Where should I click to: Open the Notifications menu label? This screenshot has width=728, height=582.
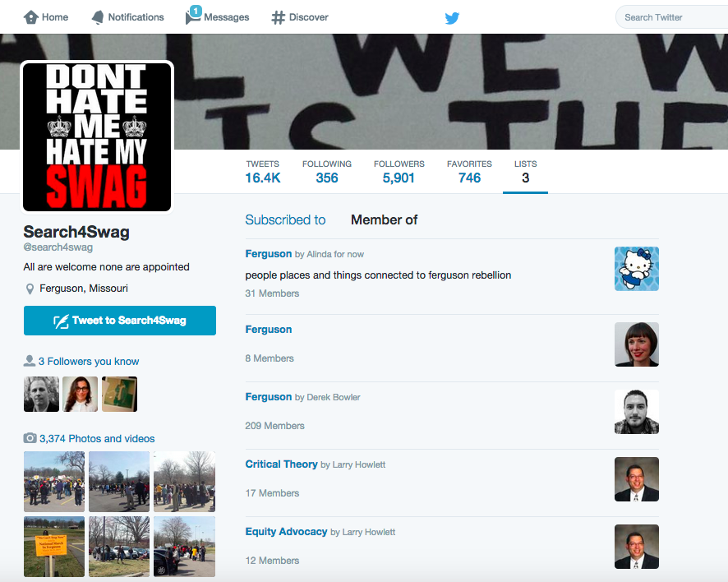136,17
